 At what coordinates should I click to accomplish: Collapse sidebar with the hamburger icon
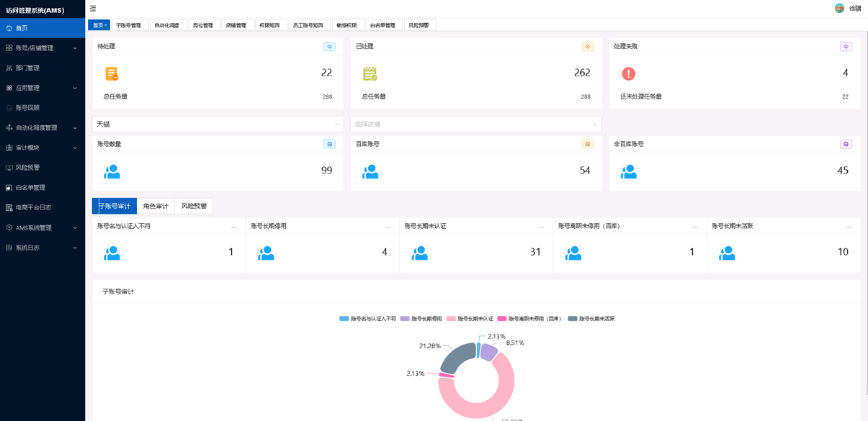point(93,9)
